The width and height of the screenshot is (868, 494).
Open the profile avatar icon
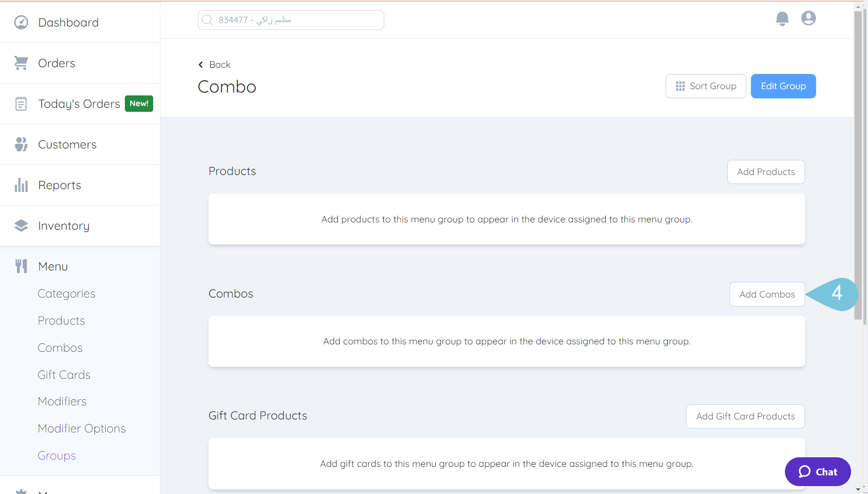coord(808,18)
